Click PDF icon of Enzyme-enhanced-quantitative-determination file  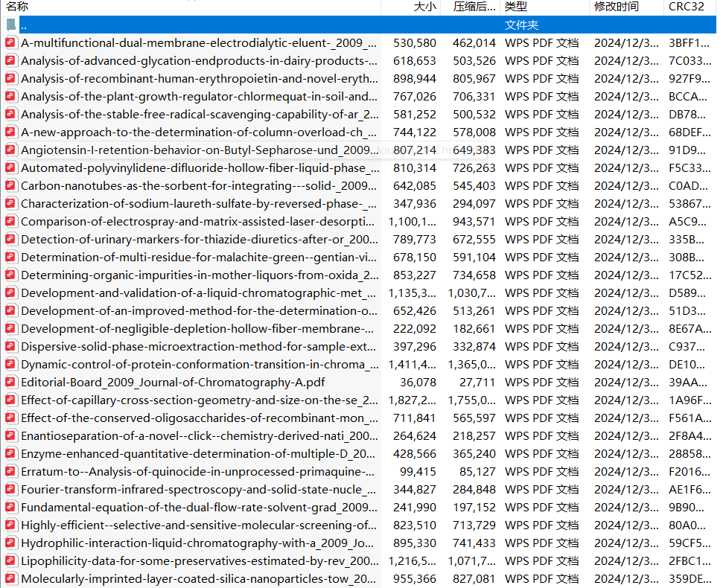tap(10, 453)
